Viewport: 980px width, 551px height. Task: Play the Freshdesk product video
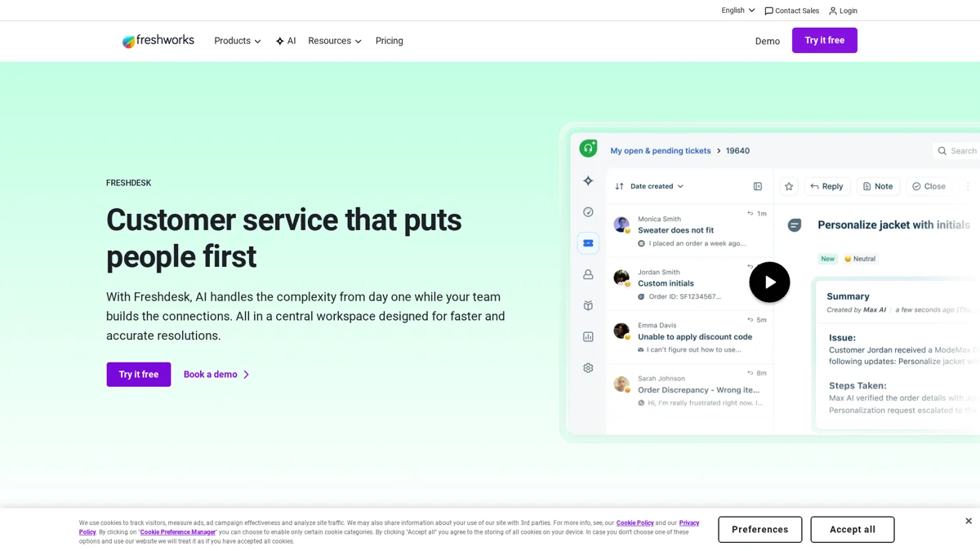click(769, 282)
